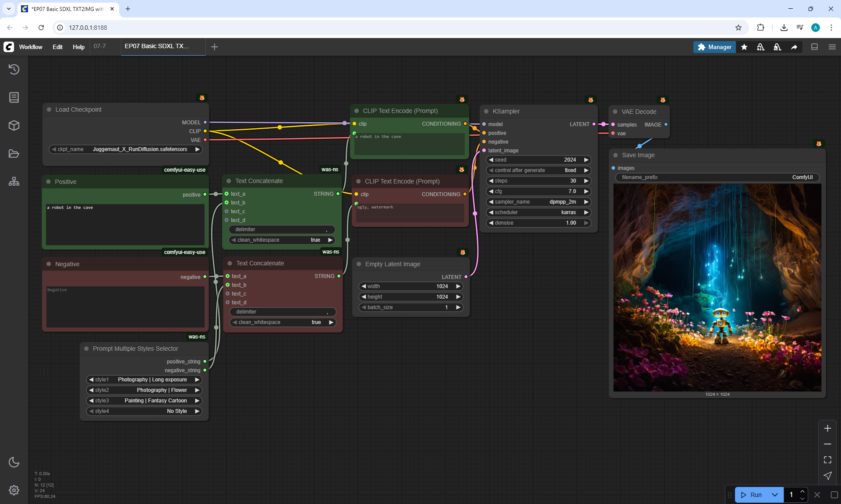Viewport: 841px width, 504px height.
Task: Toggle clean_whitespace in red Text Concatenate
Action: point(283,322)
